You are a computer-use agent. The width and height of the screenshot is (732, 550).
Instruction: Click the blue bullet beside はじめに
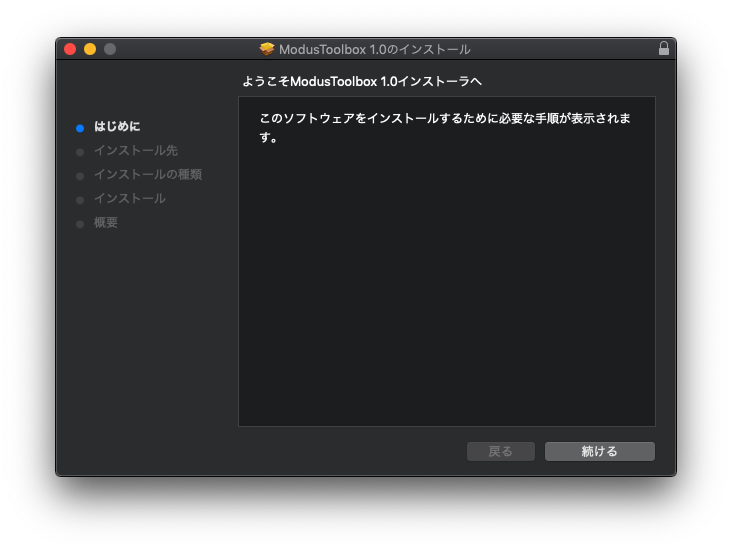(x=80, y=128)
